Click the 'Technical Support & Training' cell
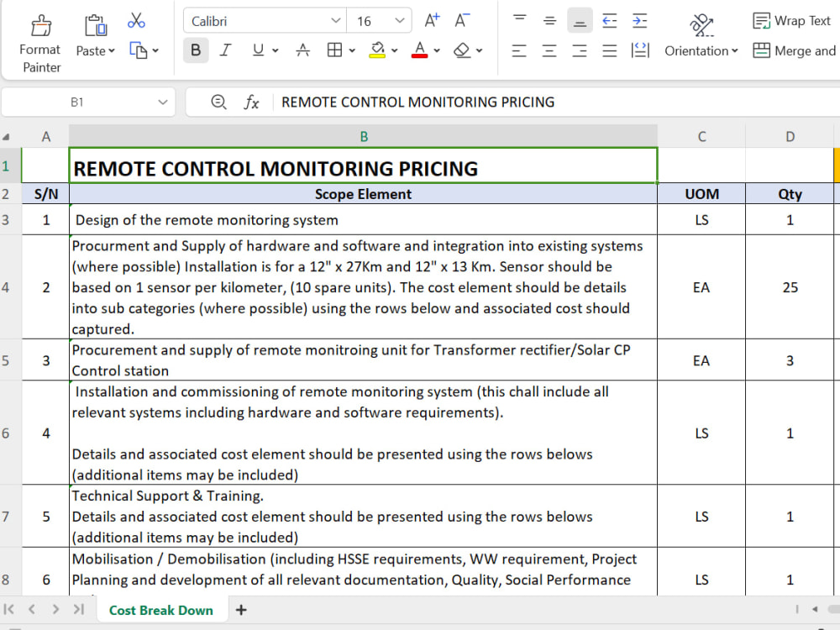Image resolution: width=840 pixels, height=630 pixels. [363, 517]
